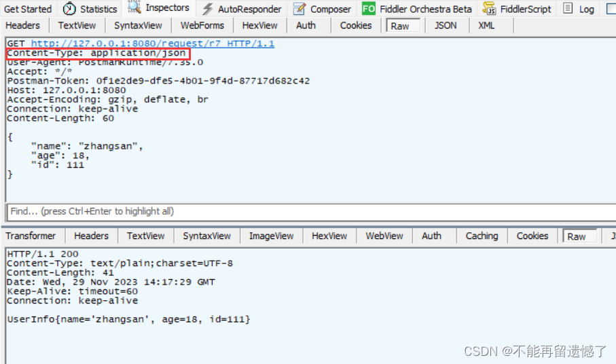Click the "Accept: */*" request header
The height and width of the screenshot is (364, 616).
39,71
